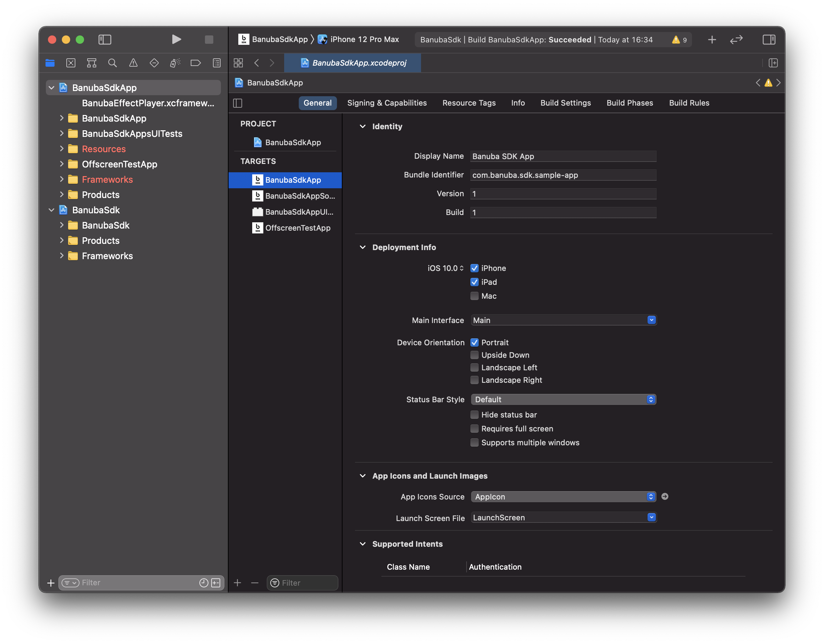Check Hide status bar
Image resolution: width=824 pixels, height=644 pixels.
(x=474, y=415)
